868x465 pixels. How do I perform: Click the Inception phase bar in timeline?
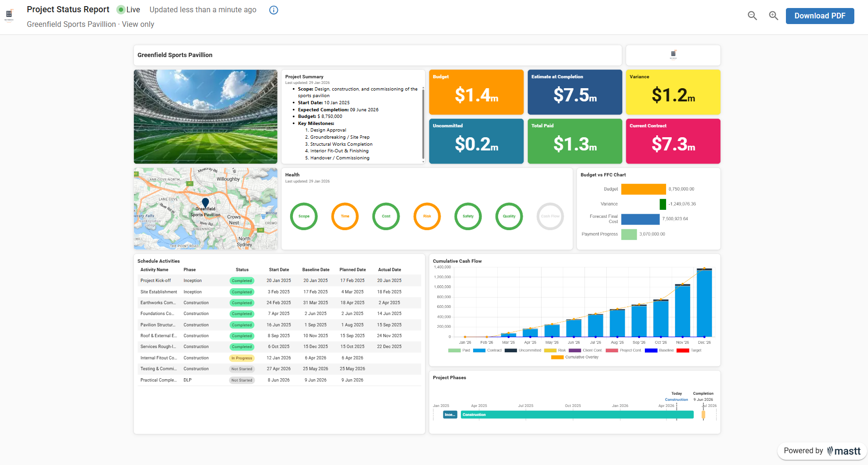450,415
